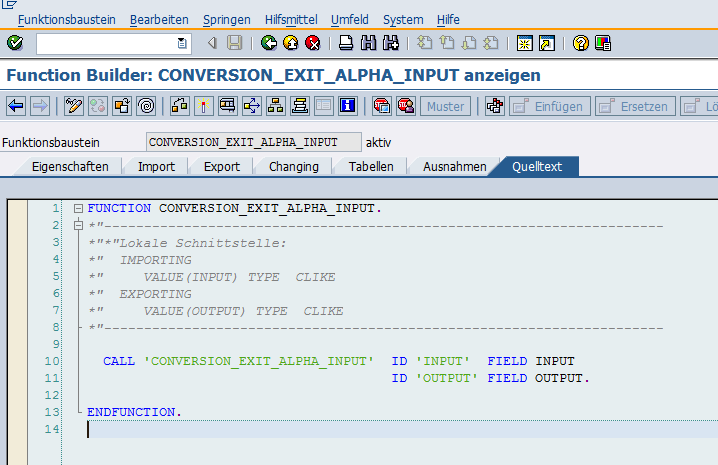This screenshot has height=465, width=718.
Task: Print using the printer icon
Action: tap(346, 43)
